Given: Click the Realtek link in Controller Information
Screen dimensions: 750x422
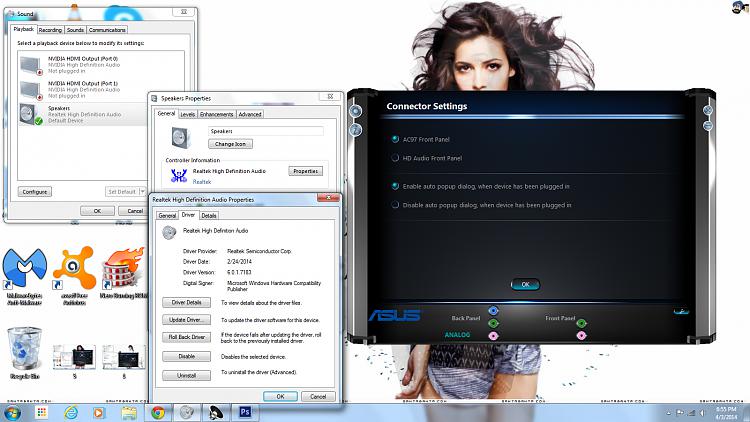Looking at the screenshot, I should click(202, 182).
